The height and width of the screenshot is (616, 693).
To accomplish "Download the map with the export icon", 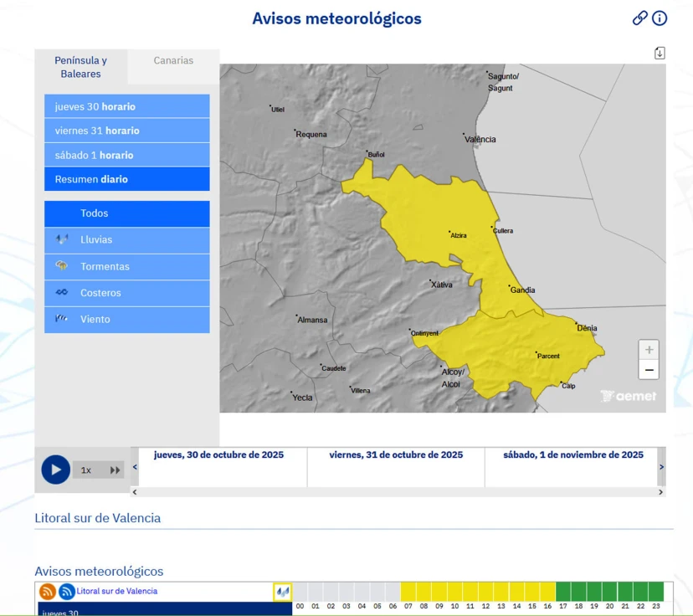I will (660, 52).
